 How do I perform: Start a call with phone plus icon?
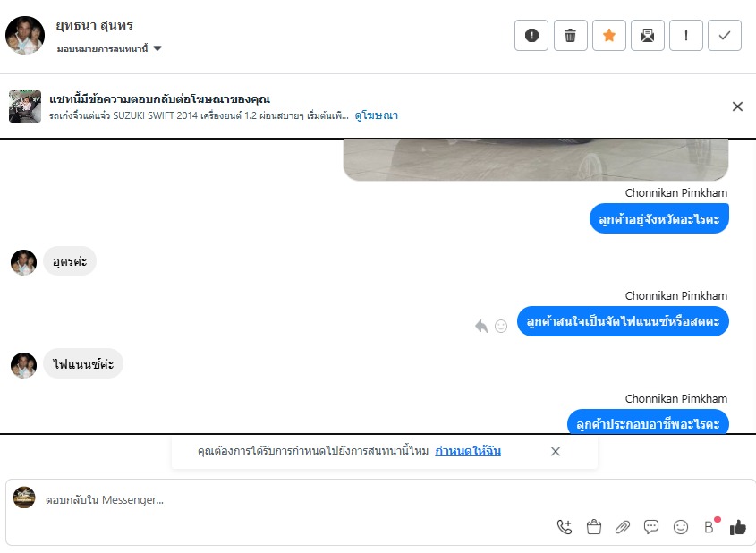[565, 527]
